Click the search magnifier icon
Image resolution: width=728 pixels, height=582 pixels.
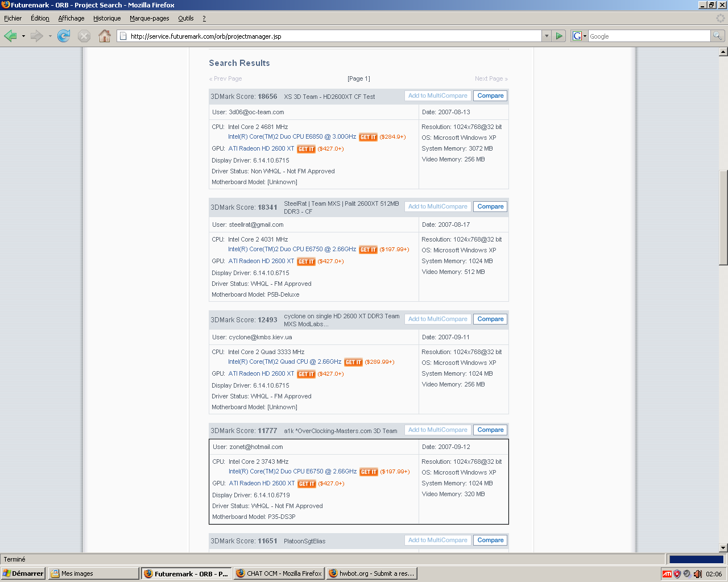click(718, 36)
